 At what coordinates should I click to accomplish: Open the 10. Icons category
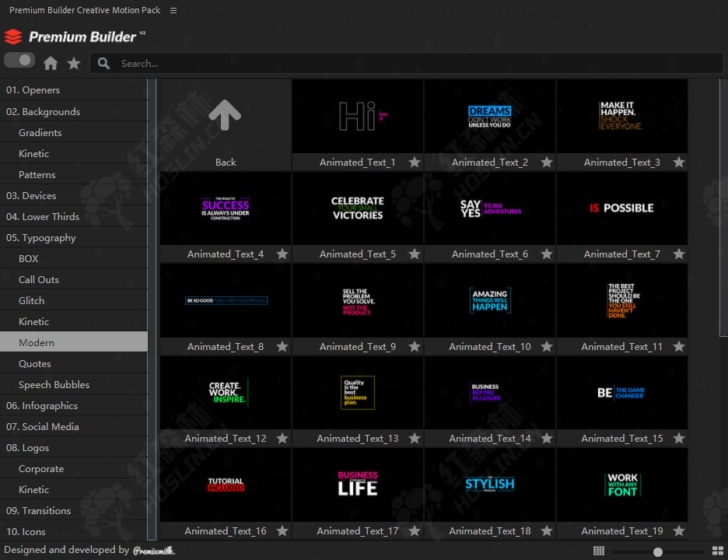pyautogui.click(x=74, y=531)
